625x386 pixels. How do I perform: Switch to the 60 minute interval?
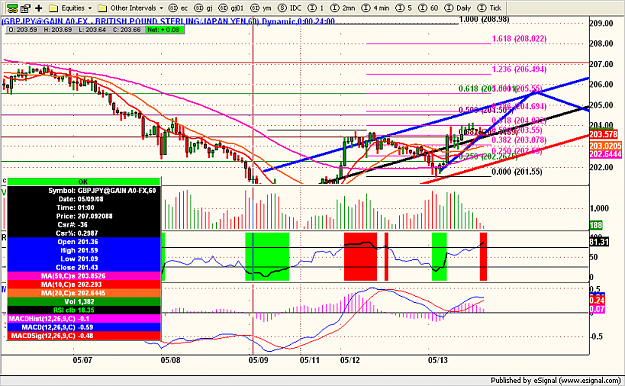[428, 8]
